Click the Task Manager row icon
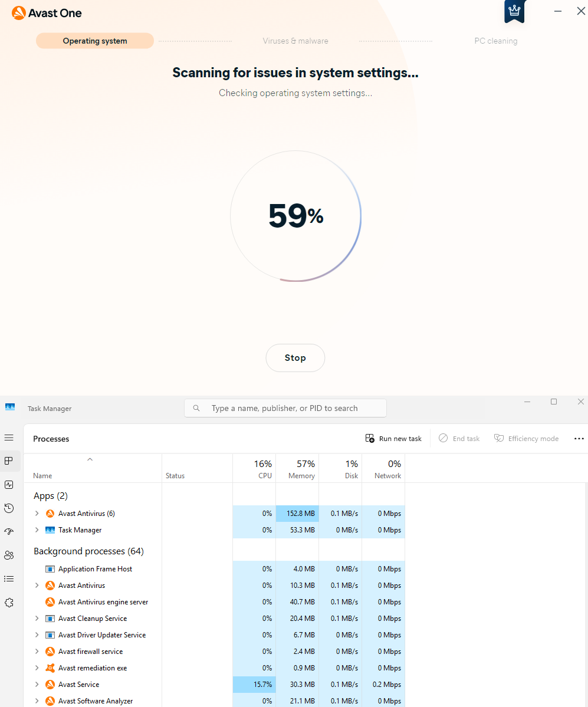This screenshot has height=707, width=588. tap(50, 530)
